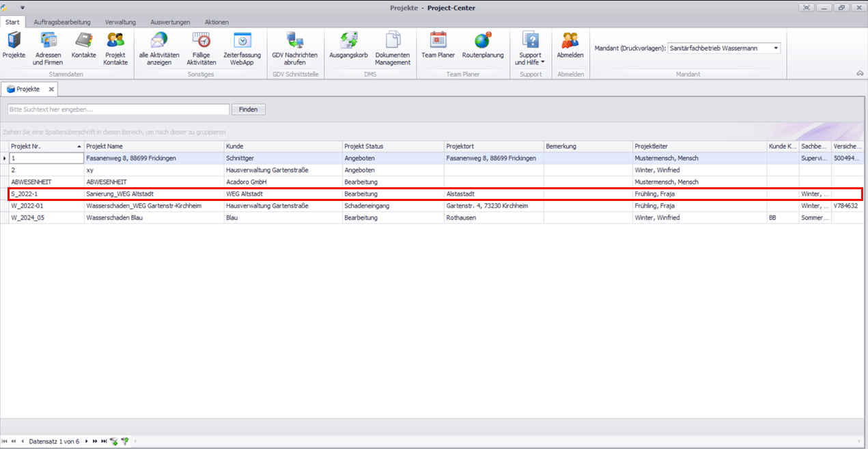This screenshot has width=868, height=449.
Task: Open Routenplanung globe icon
Action: (x=482, y=41)
